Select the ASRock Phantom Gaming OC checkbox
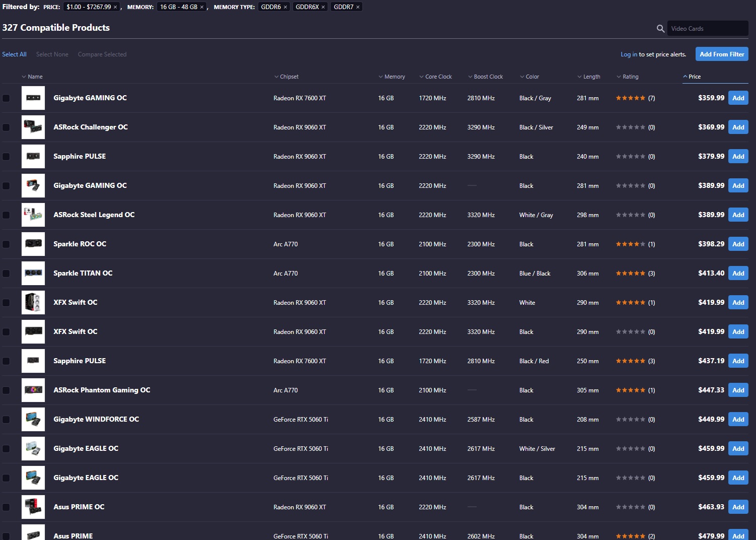Screen dimensions: 756x540 6,390
